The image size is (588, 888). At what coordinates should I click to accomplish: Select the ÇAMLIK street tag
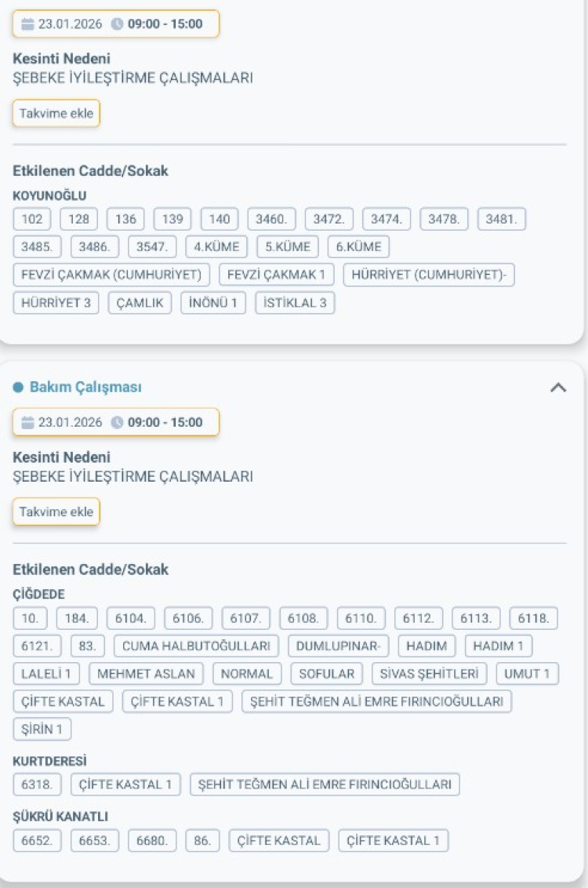point(140,303)
